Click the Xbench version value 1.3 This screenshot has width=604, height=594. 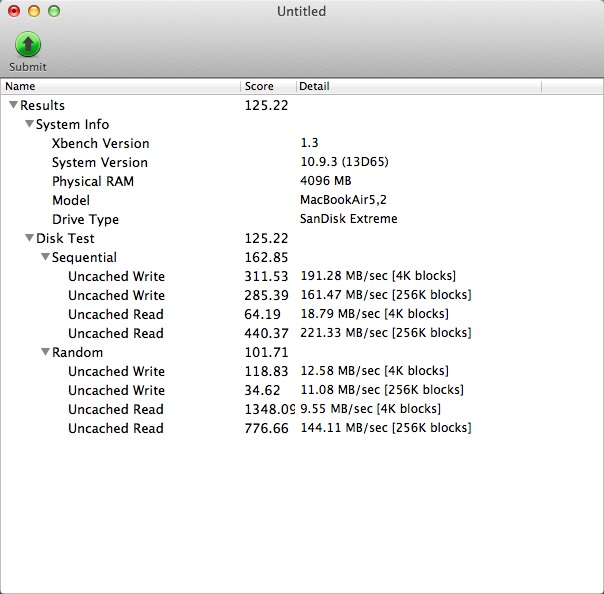coord(309,143)
